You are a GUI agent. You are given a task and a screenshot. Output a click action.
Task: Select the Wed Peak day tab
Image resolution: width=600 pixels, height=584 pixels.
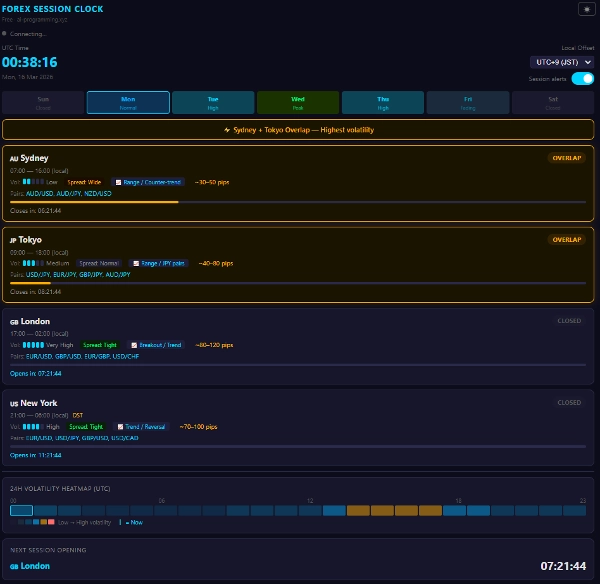[x=298, y=103]
